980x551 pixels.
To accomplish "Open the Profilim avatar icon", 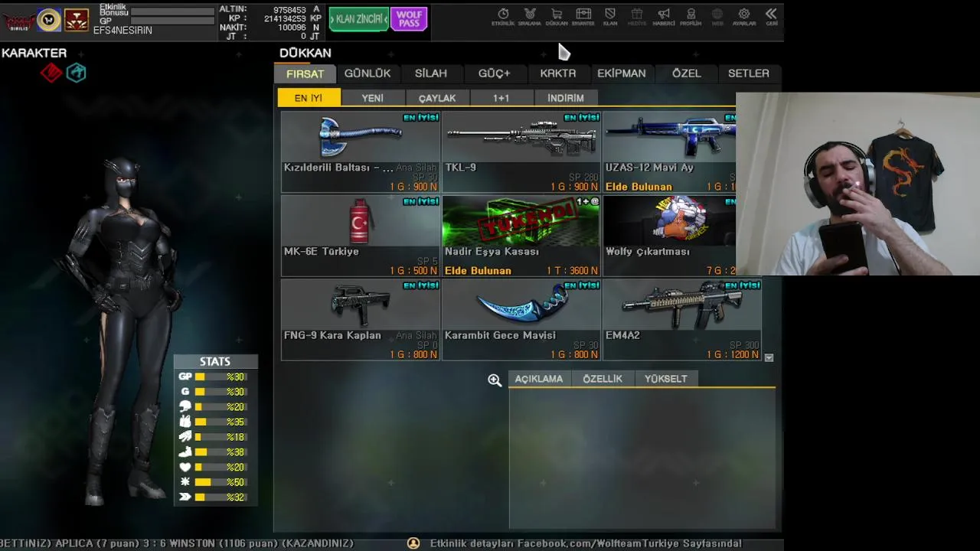I will pyautogui.click(x=691, y=17).
